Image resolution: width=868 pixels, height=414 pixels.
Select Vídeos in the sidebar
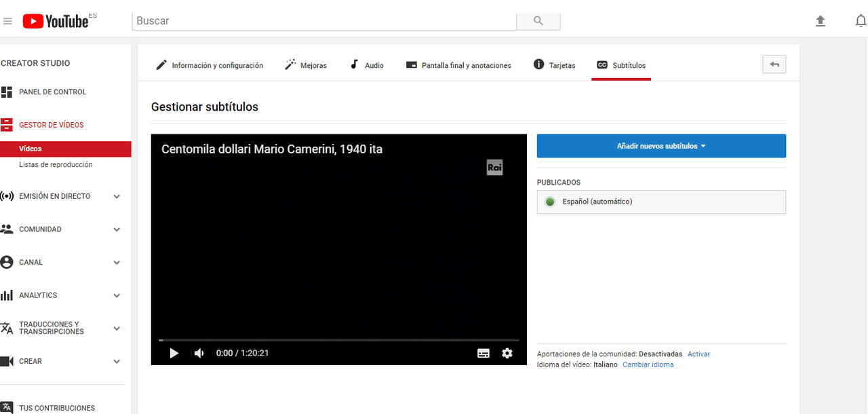(65, 149)
